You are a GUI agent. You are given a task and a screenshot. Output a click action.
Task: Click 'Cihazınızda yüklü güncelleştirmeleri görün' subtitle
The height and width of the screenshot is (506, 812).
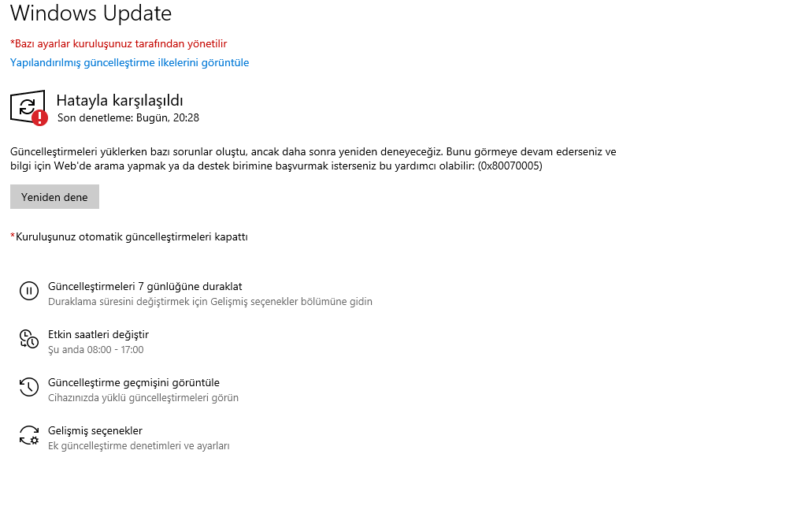tap(143, 398)
